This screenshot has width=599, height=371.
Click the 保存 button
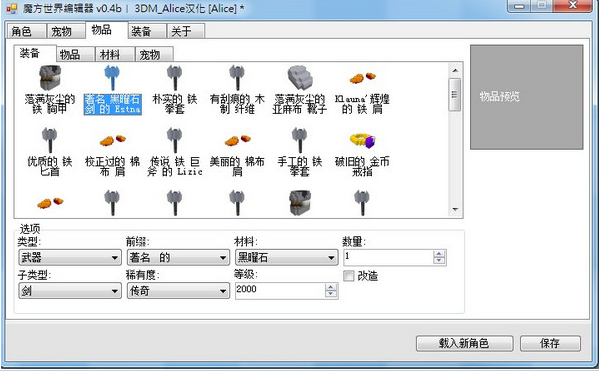[550, 343]
